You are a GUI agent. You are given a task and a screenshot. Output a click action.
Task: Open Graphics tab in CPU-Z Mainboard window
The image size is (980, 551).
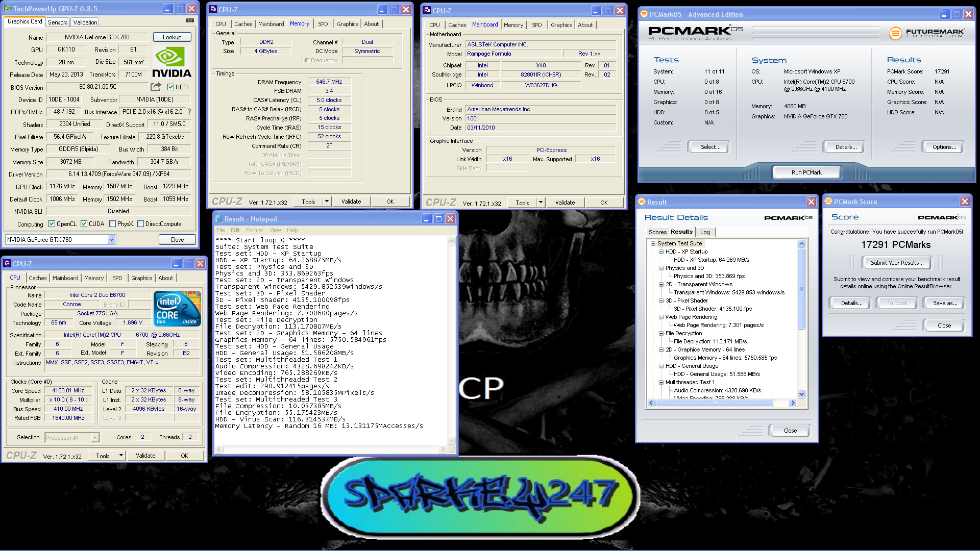(561, 25)
